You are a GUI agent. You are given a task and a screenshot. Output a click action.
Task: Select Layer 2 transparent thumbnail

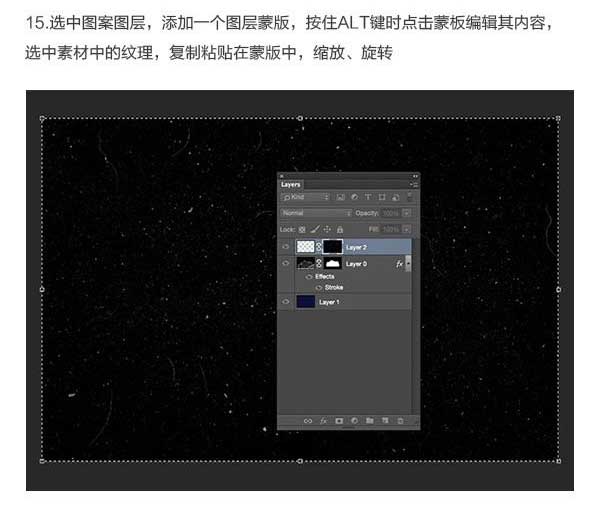tap(305, 247)
